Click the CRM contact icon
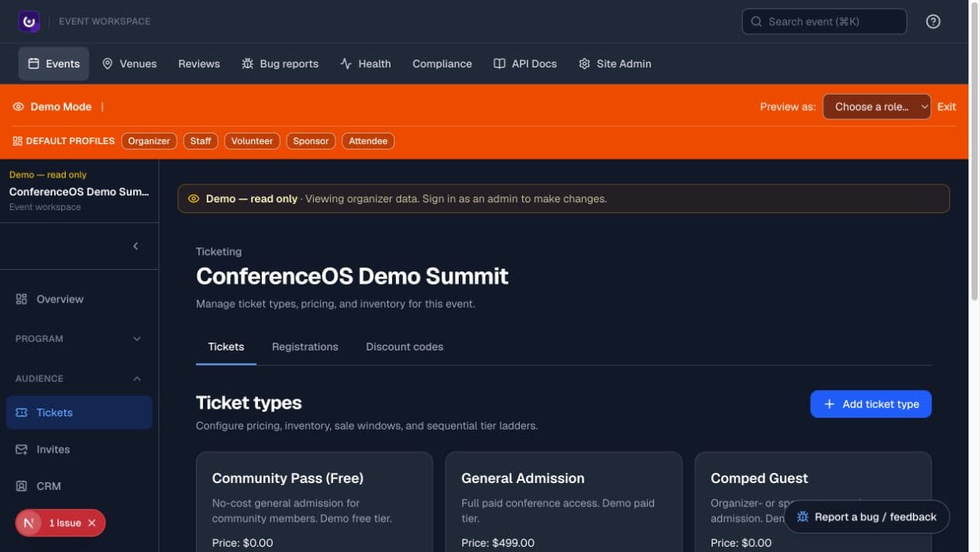Image resolution: width=980 pixels, height=552 pixels. (22, 486)
